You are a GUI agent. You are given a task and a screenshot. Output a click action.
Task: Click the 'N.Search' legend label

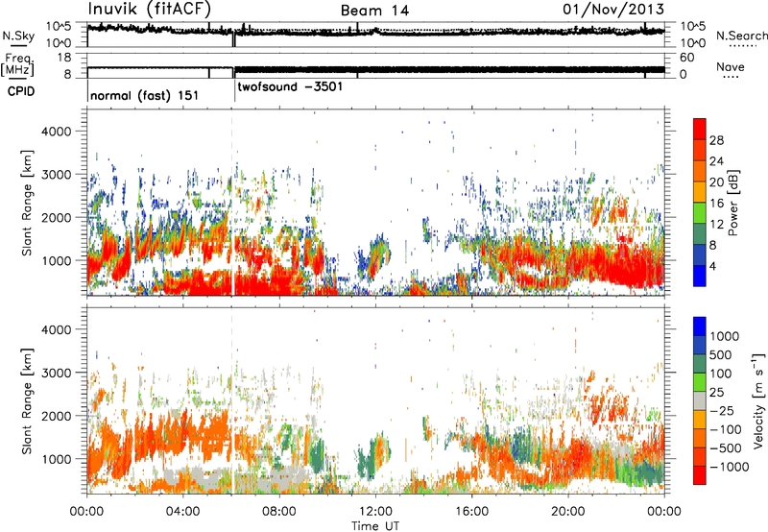coord(741,36)
